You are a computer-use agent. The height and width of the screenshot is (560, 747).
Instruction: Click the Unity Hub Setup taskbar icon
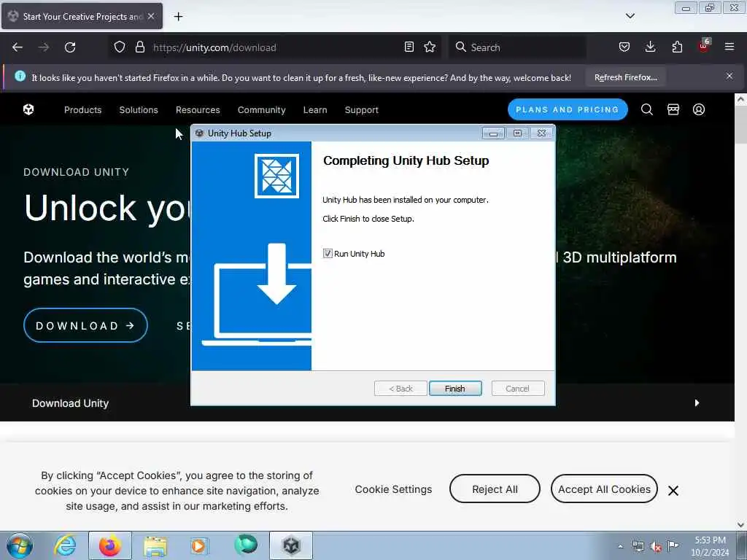click(x=291, y=545)
